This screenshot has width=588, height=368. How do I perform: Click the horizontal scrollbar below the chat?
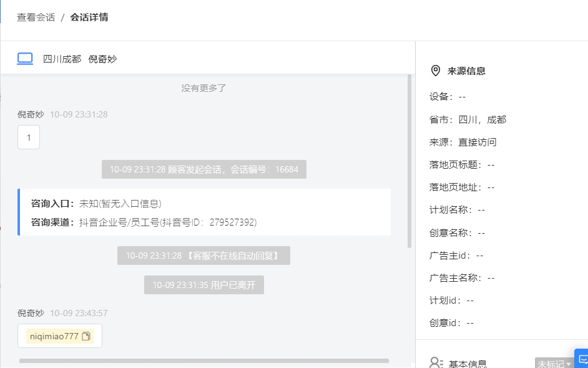[204, 361]
